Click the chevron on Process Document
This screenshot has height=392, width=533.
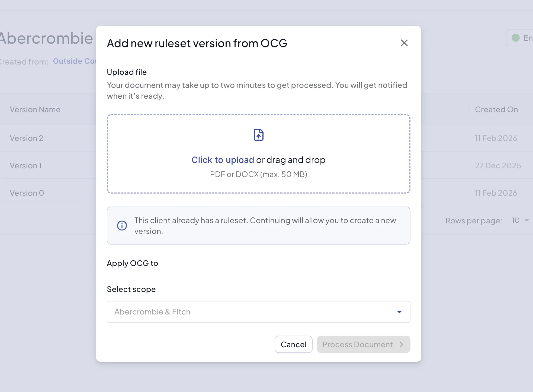(x=402, y=344)
